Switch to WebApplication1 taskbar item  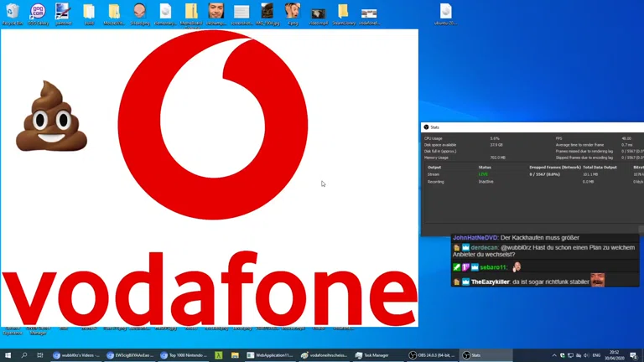[269, 355]
